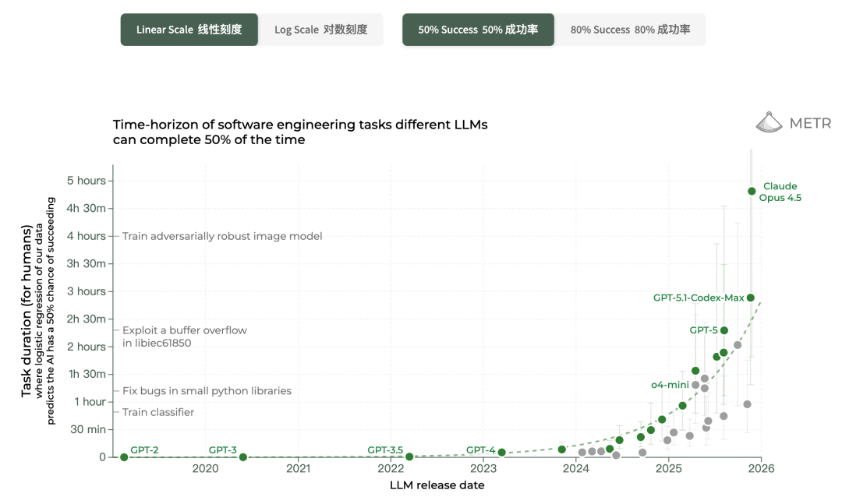Click 'Train adversarially robust image model' annotation
842x504 pixels.
221,236
